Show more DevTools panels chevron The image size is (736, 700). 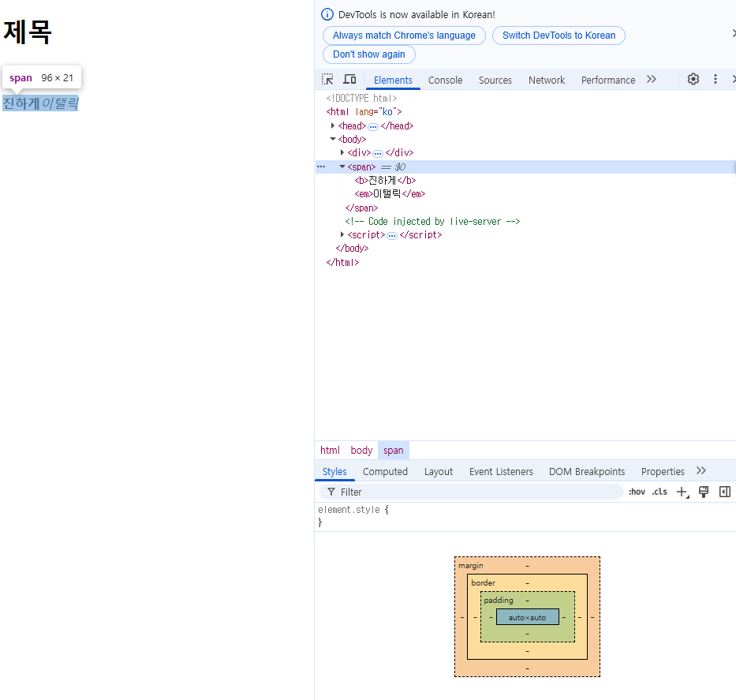point(651,80)
